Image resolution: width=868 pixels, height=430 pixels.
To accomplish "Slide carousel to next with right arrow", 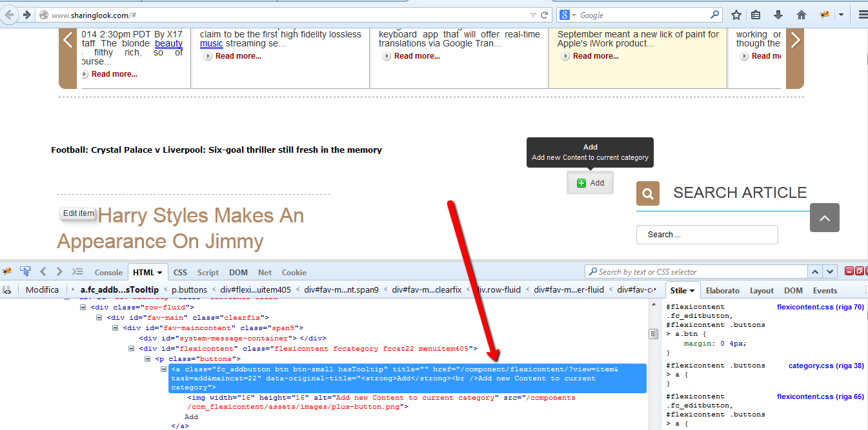I will (x=795, y=40).
